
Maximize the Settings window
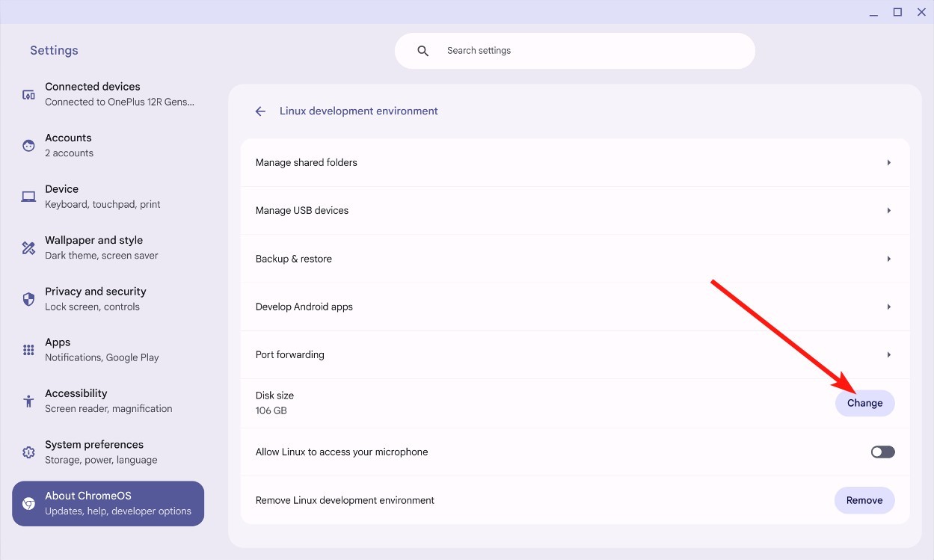tap(897, 12)
